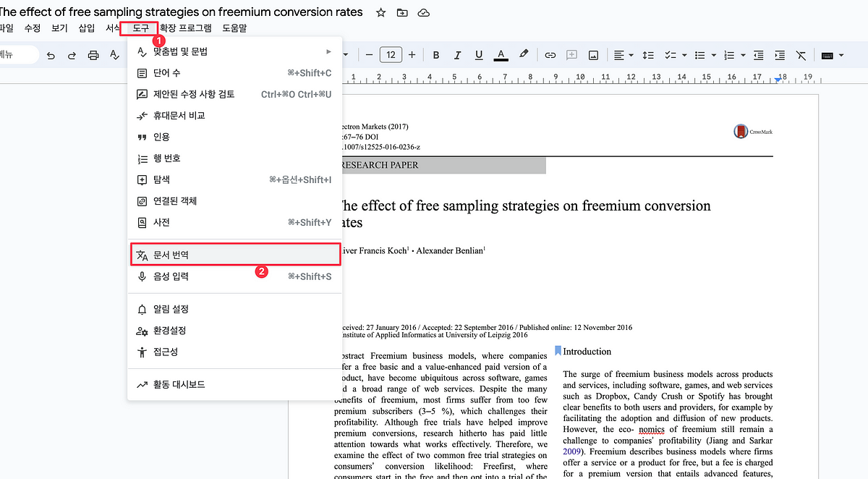Open the text color picker
The height and width of the screenshot is (479, 868).
[501, 55]
